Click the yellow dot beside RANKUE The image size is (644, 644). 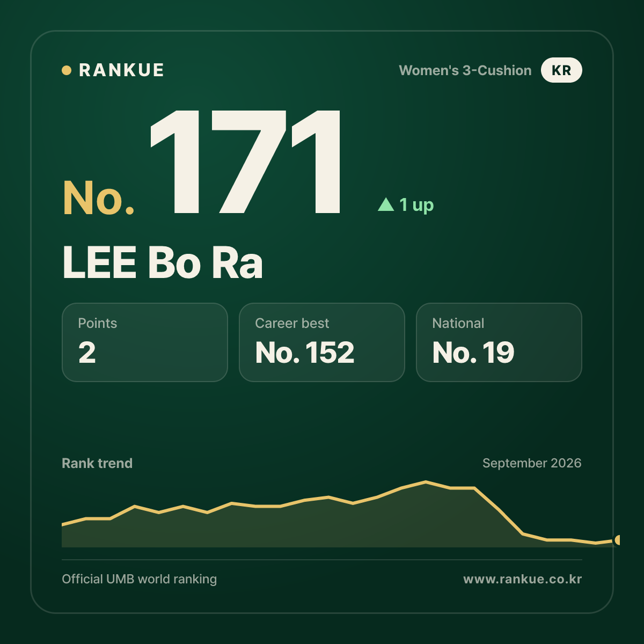coord(67,70)
